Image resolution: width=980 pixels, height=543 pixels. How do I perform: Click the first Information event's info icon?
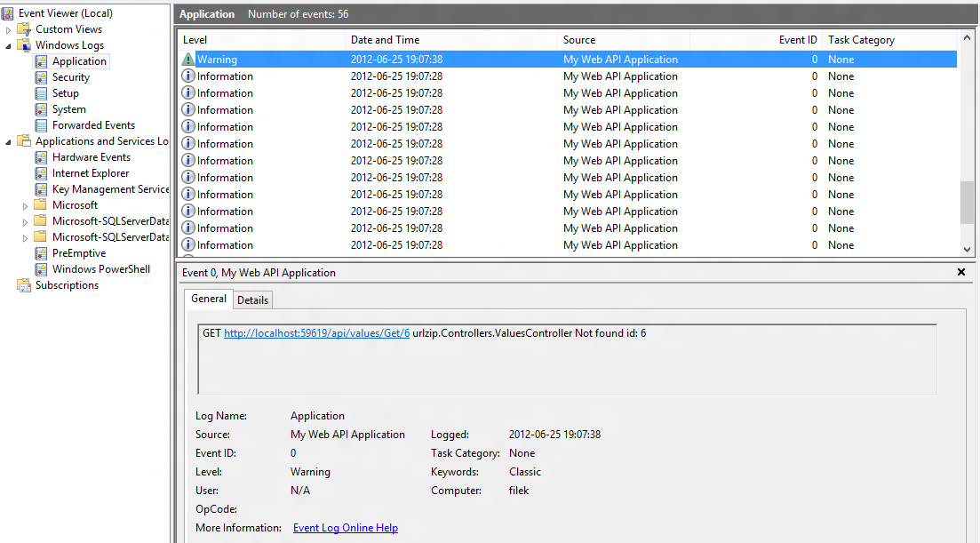pyautogui.click(x=188, y=76)
